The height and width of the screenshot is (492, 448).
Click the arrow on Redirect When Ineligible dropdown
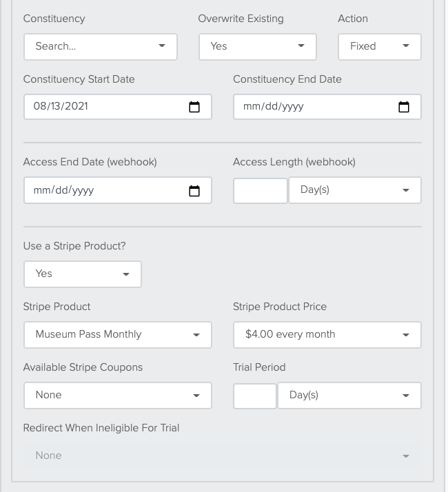[x=406, y=456]
